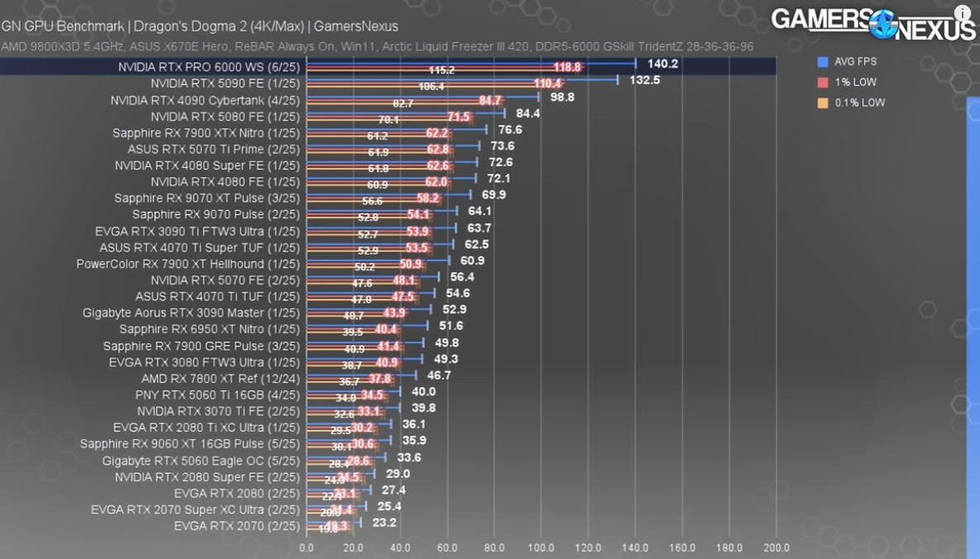Select the chart title mentioning Dragon's Dogma 2
980x559 pixels.
pyautogui.click(x=199, y=26)
